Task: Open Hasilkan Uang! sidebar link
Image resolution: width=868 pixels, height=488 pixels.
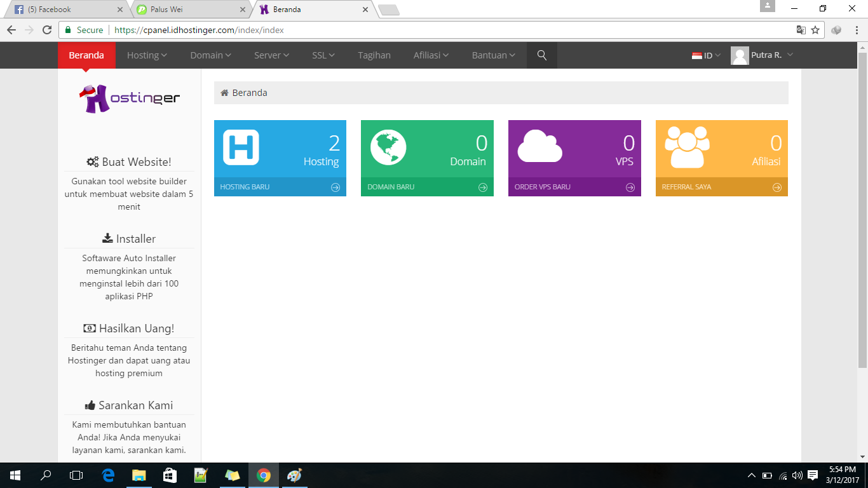Action: pos(129,329)
